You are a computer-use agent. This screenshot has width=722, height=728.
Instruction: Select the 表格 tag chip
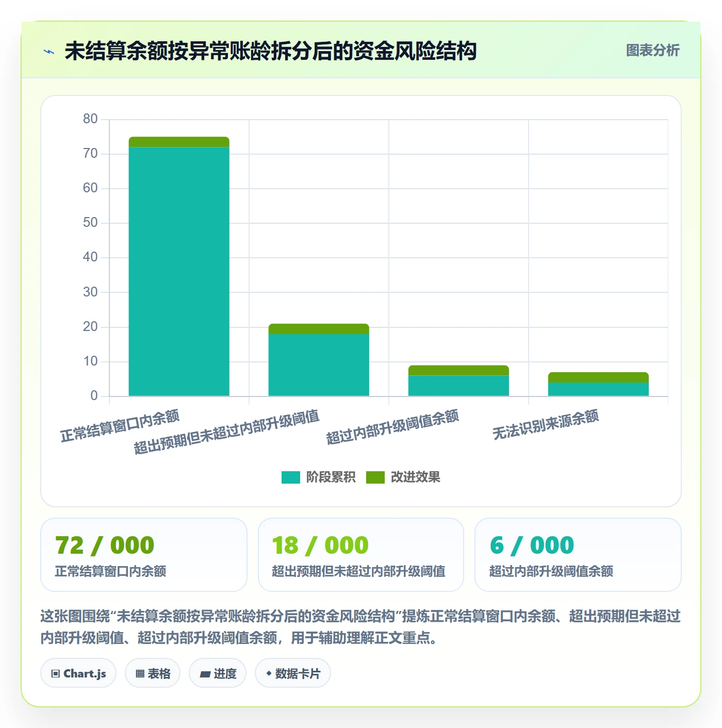(x=153, y=673)
